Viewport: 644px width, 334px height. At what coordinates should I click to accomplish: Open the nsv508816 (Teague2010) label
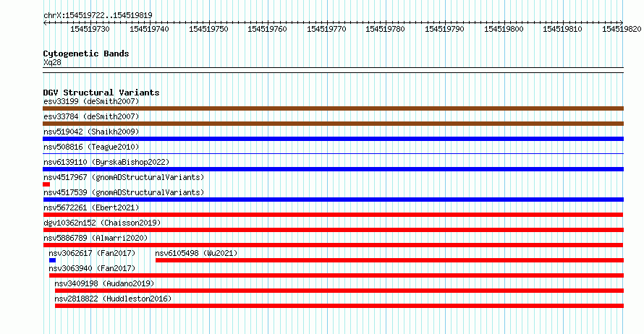91,147
